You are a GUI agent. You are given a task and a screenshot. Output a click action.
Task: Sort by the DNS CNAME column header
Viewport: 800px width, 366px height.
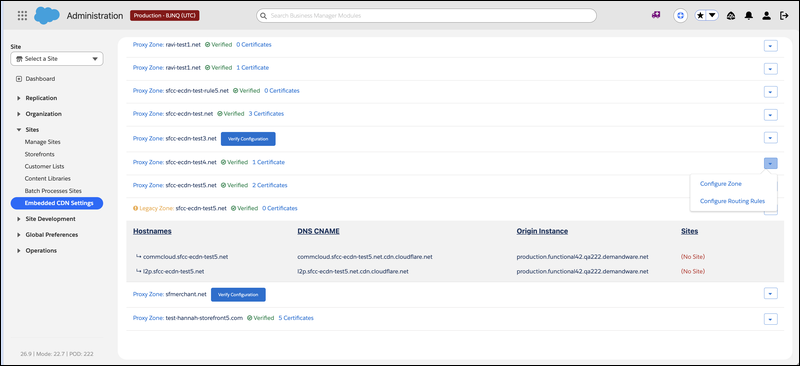pos(318,231)
